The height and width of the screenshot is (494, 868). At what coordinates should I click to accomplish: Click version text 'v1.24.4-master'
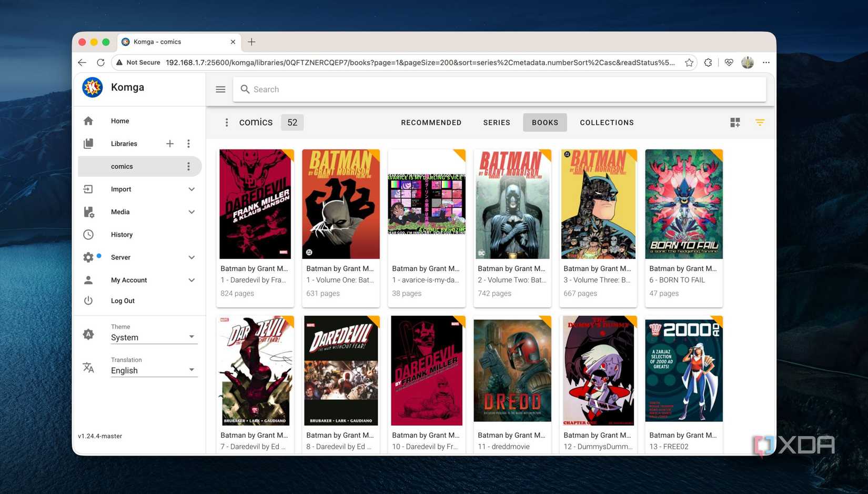[100, 436]
